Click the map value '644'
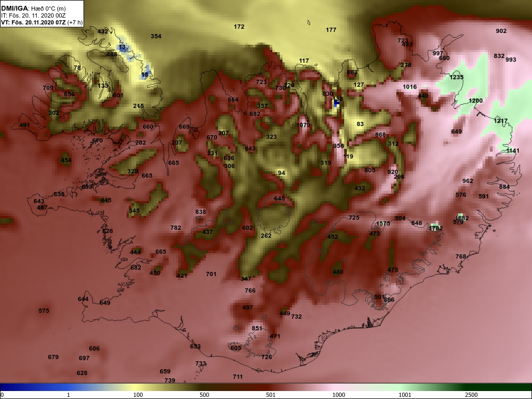532x399 pixels. tap(83, 299)
